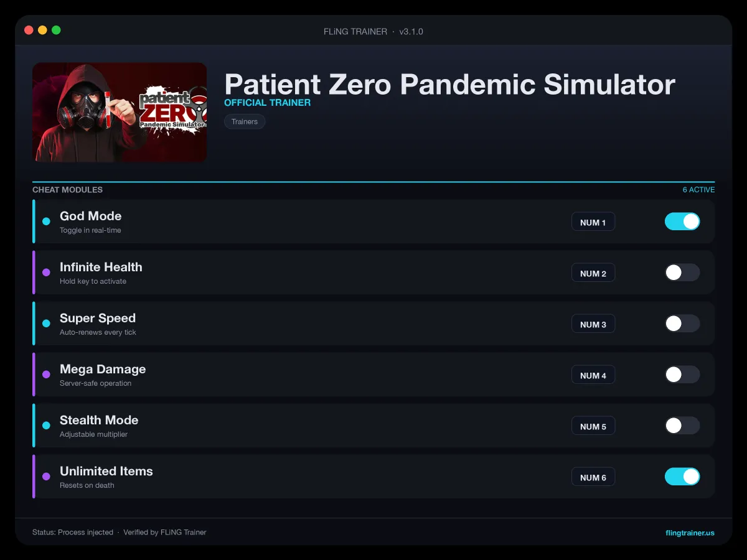This screenshot has height=560, width=747.
Task: Switch on Stealth Mode toggle
Action: point(682,426)
